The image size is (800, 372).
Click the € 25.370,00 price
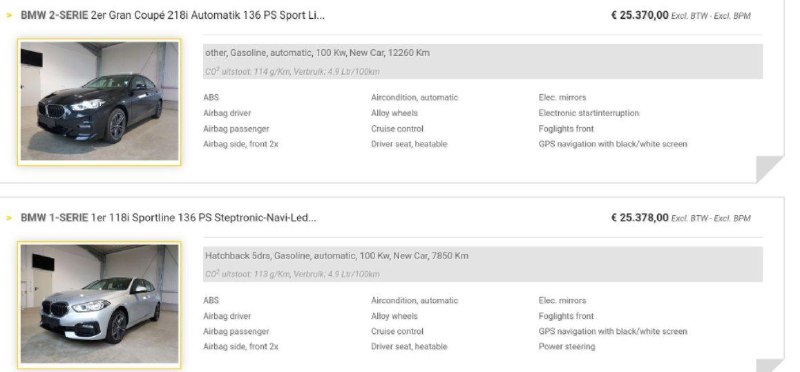(639, 15)
